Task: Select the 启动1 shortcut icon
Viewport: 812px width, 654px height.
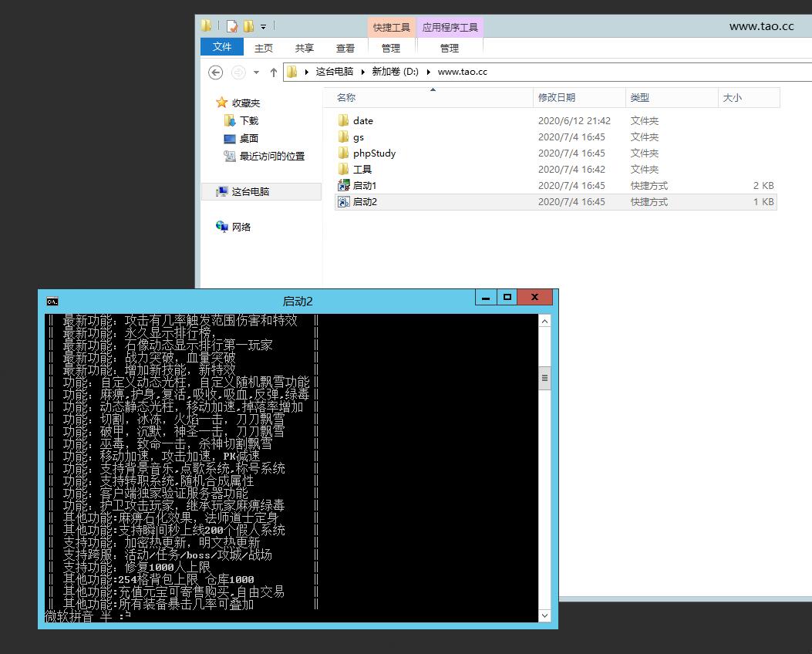Action: 344,185
